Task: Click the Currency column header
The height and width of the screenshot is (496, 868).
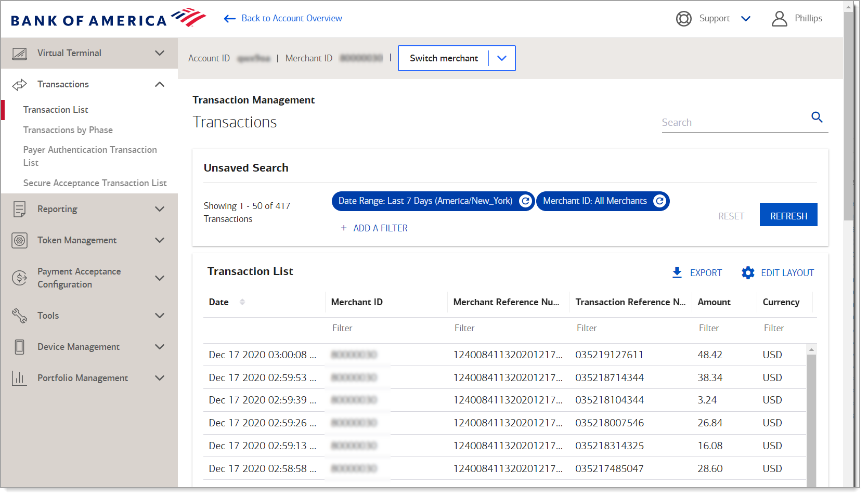Action: pyautogui.click(x=781, y=302)
